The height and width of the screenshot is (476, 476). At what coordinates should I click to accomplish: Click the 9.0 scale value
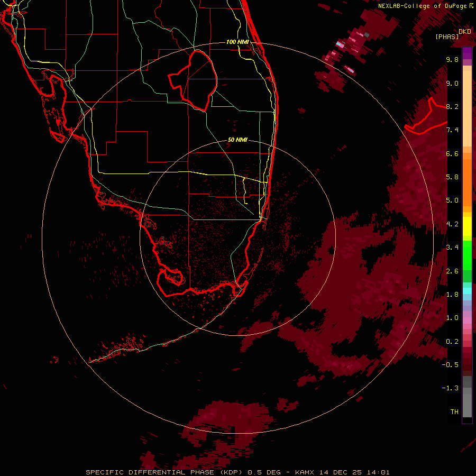point(452,83)
